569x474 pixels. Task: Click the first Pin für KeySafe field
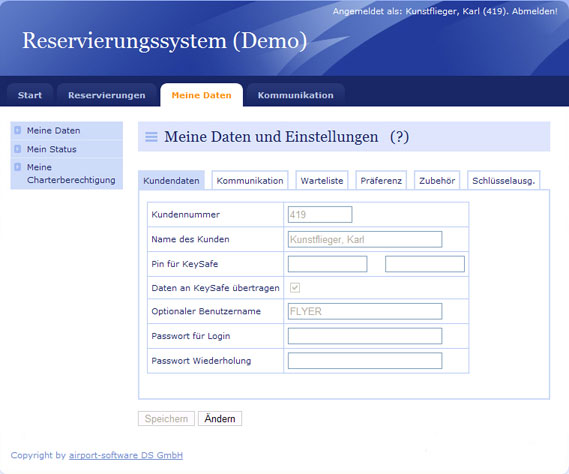328,264
